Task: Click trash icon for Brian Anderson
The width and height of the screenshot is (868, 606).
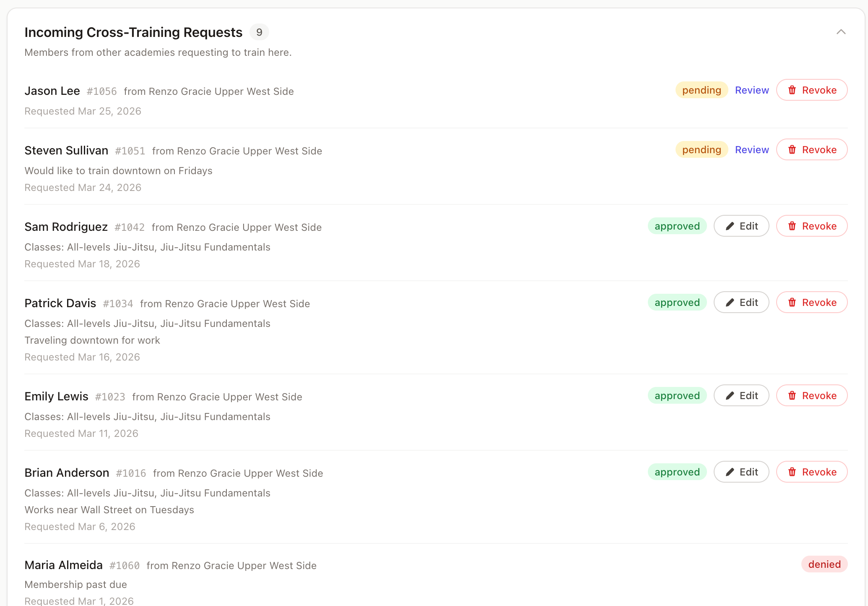Action: 792,472
